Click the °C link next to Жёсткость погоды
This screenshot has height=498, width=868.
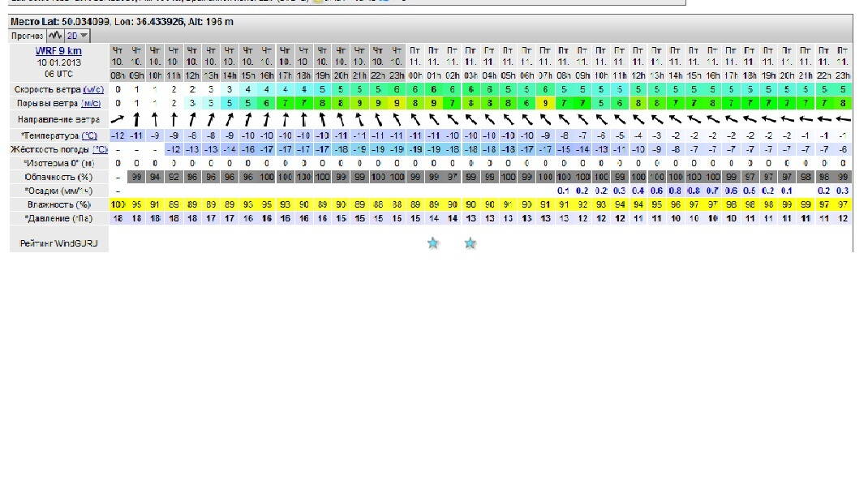100,149
